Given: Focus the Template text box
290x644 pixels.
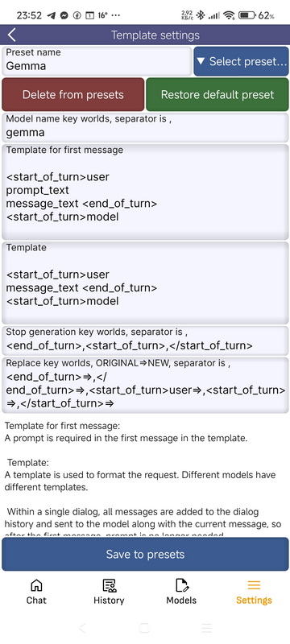Looking at the screenshot, I should (145, 283).
